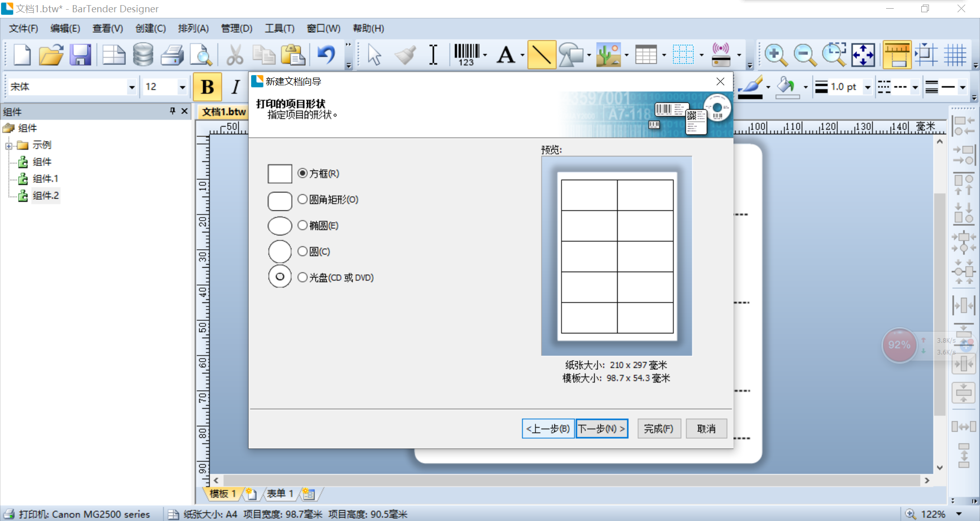
Task: Switch to the 表单 1 tab
Action: [x=280, y=494]
